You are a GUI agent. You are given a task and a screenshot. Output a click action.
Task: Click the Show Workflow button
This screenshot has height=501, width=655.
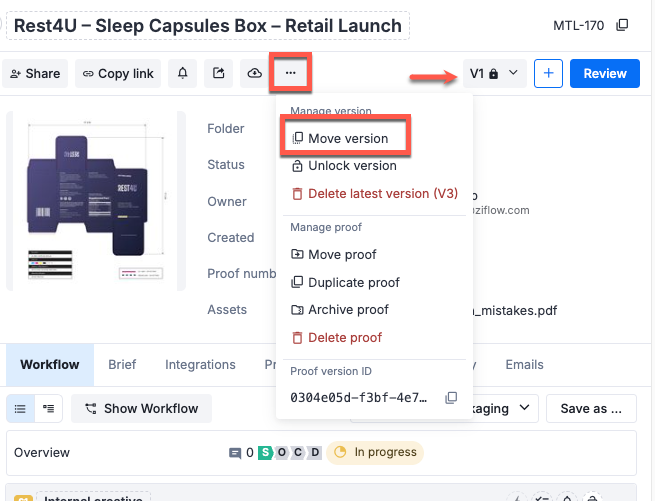141,408
